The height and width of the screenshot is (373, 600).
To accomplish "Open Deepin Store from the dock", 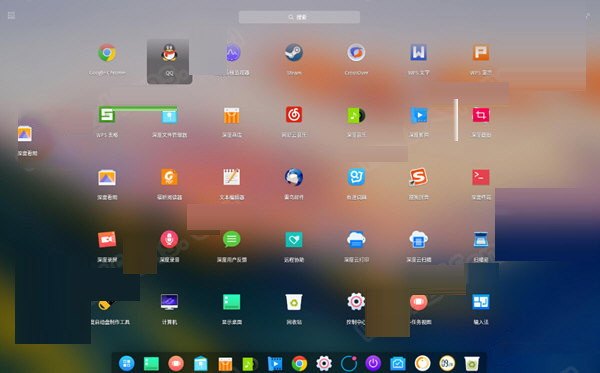I will [225, 363].
